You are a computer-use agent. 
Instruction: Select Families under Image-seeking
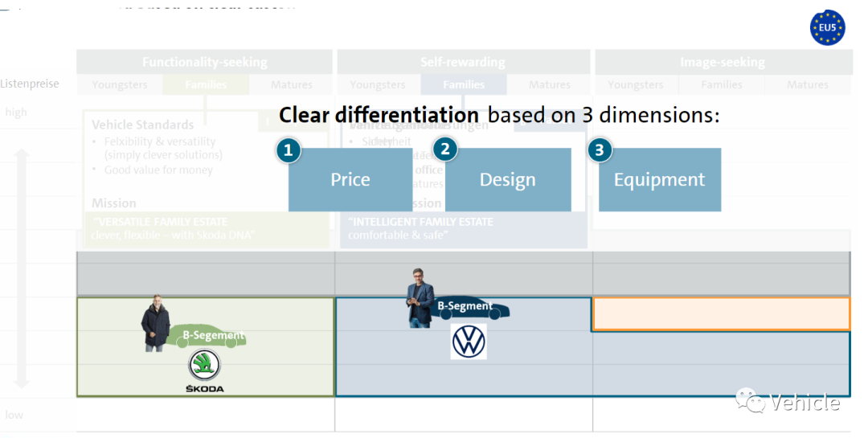point(721,84)
